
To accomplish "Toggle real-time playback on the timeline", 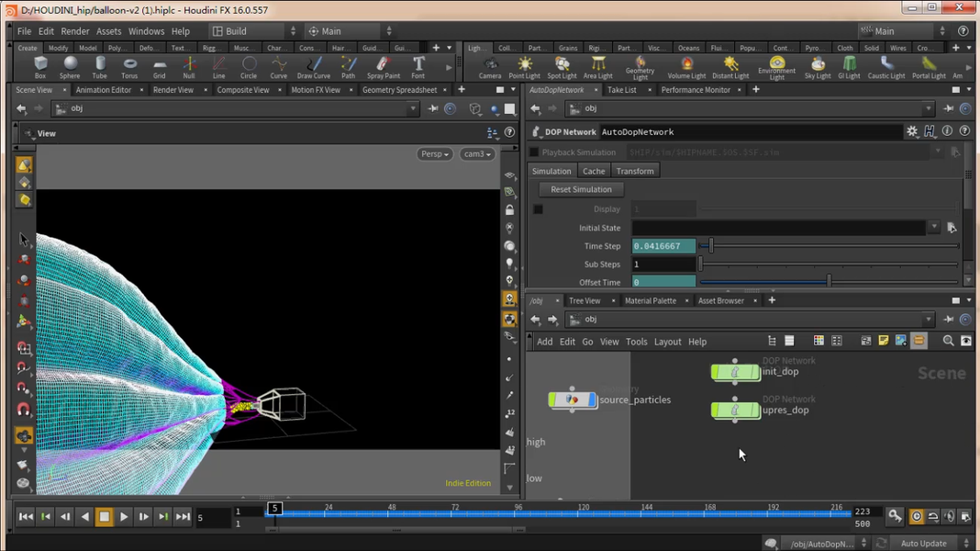I will [x=916, y=517].
